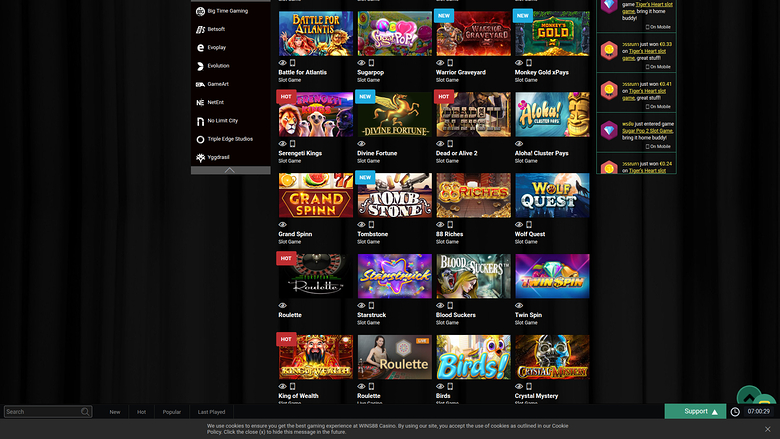780x439 pixels.
Task: Toggle the eye icon under live Roulette
Action: point(361,386)
